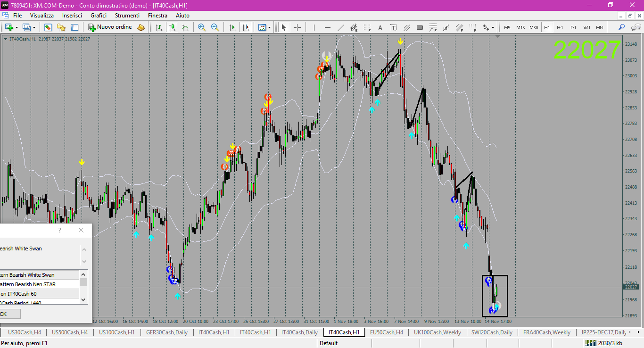Select the trendline drawing tool
The width and height of the screenshot is (644, 348).
(340, 27)
